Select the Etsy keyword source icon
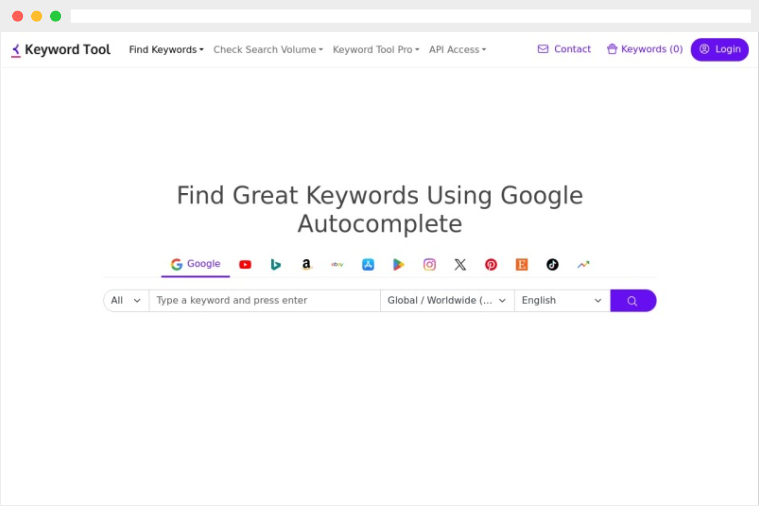This screenshot has height=506, width=759. [x=521, y=264]
